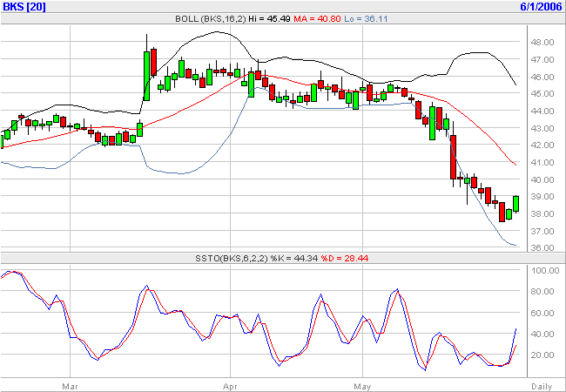
Task: Select the BOLL (BKS,16,2) indicator label
Action: click(x=210, y=19)
